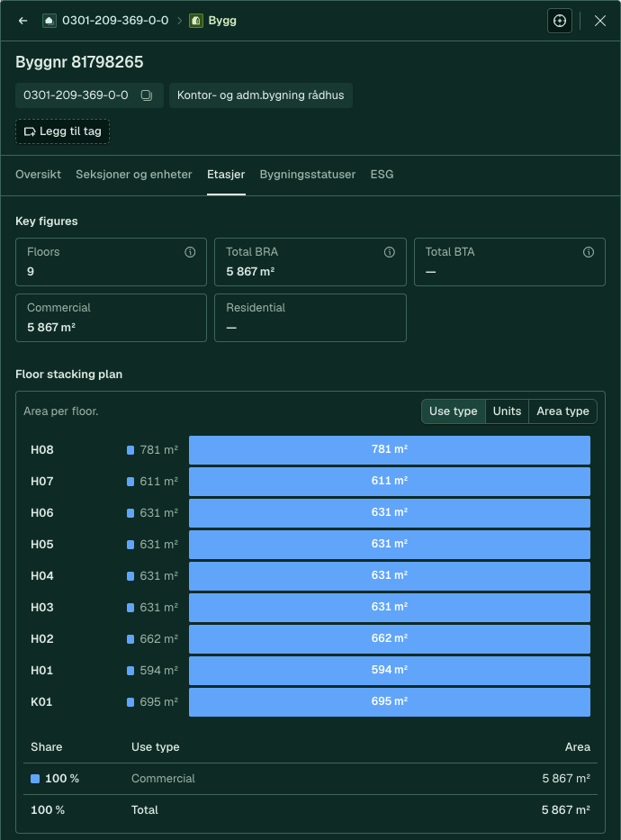Open the Bygningsstatuser tab

pos(307,175)
